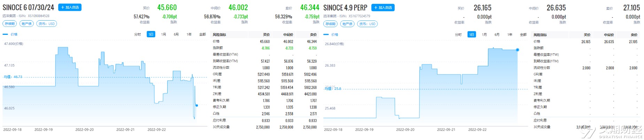Click the 风险指标 header in left table
The width and height of the screenshot is (644, 140).
[219, 34]
